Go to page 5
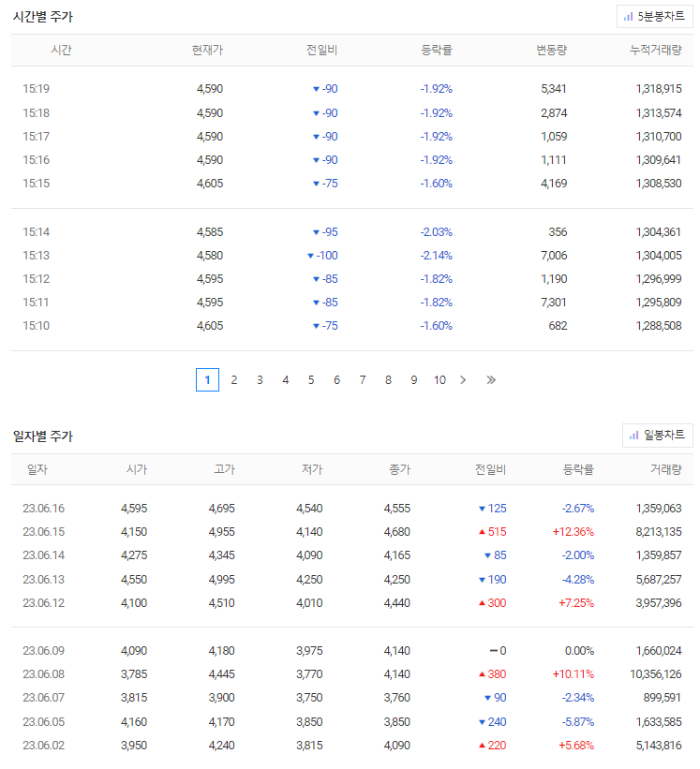 [311, 380]
